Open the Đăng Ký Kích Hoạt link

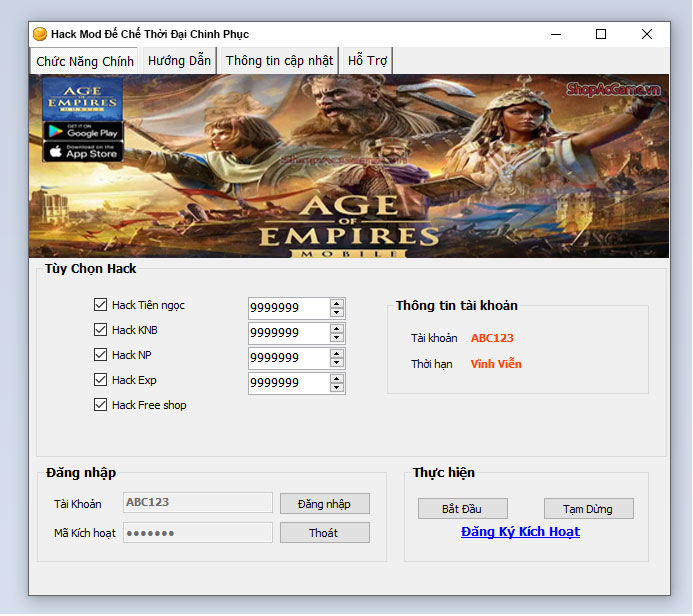520,532
